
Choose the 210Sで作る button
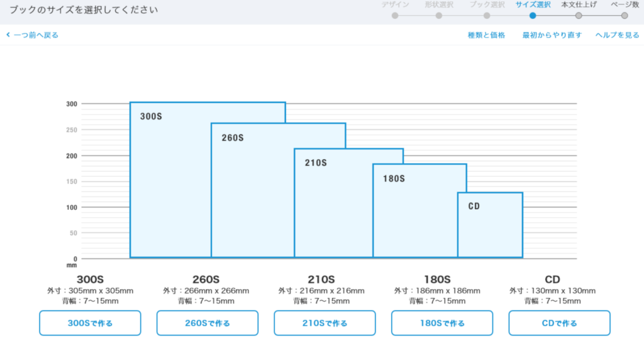point(325,323)
